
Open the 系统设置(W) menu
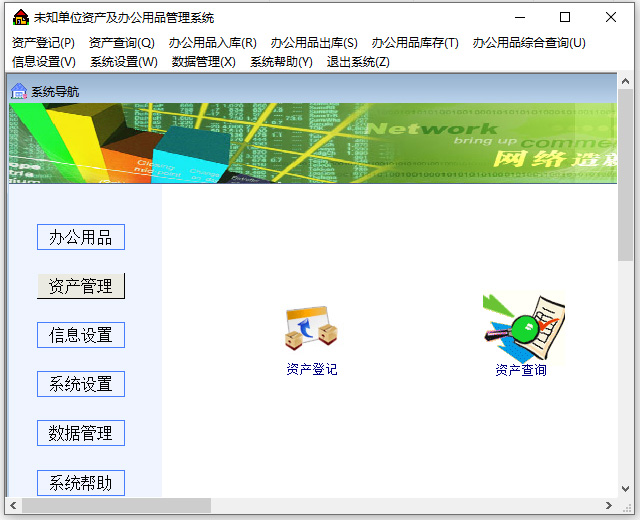124,62
